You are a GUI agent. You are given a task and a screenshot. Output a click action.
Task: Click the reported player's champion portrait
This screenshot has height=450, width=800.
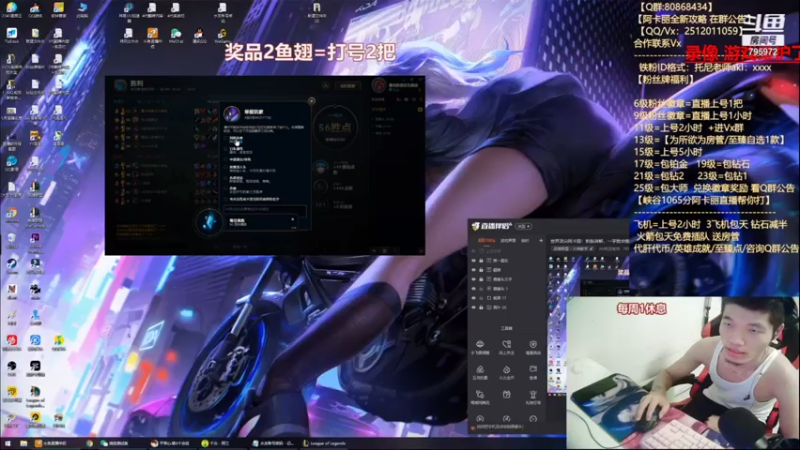click(232, 113)
